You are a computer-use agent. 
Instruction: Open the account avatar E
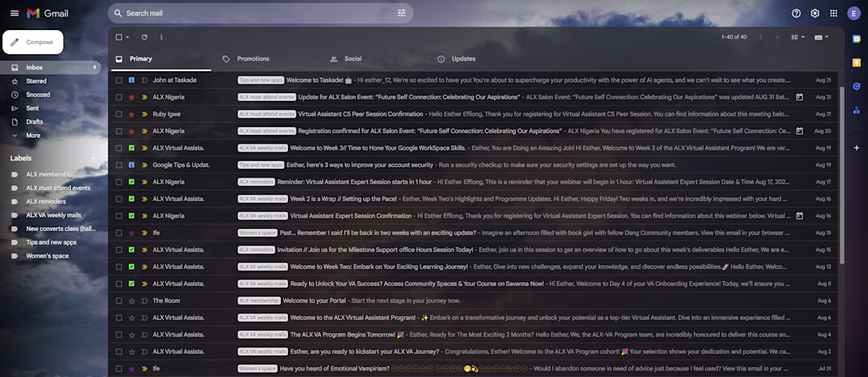[854, 13]
